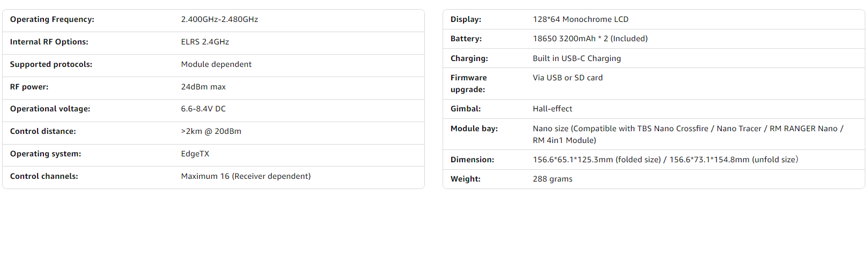Select the Module dependent text
Viewport: 868px width, 256px height.
coord(216,64)
